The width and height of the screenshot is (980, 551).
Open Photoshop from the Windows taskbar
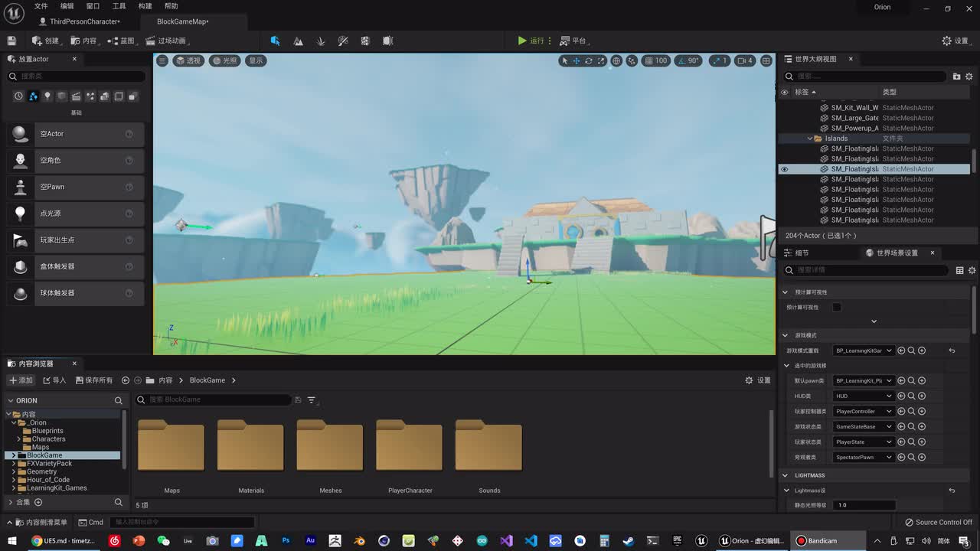(x=286, y=540)
